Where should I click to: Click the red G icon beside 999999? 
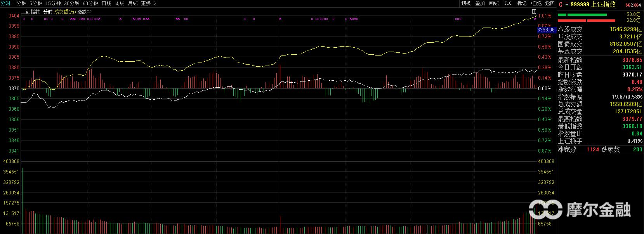[x=561, y=5]
